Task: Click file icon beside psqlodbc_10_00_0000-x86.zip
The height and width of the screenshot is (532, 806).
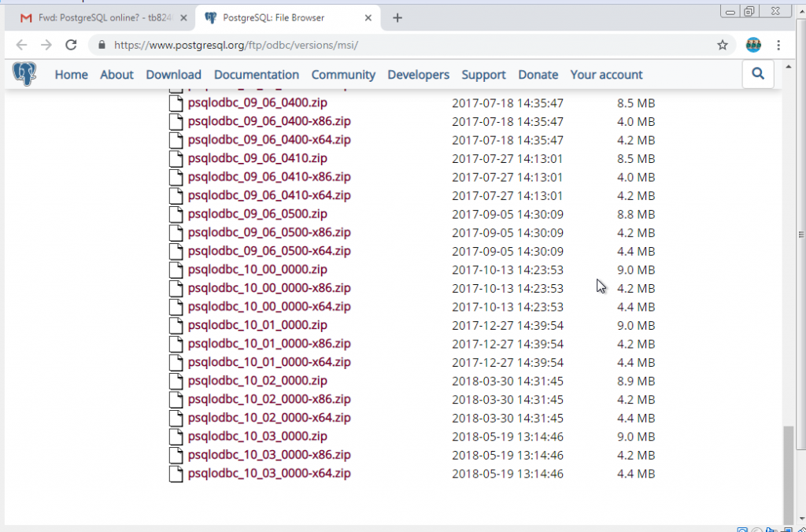Action: click(176, 288)
